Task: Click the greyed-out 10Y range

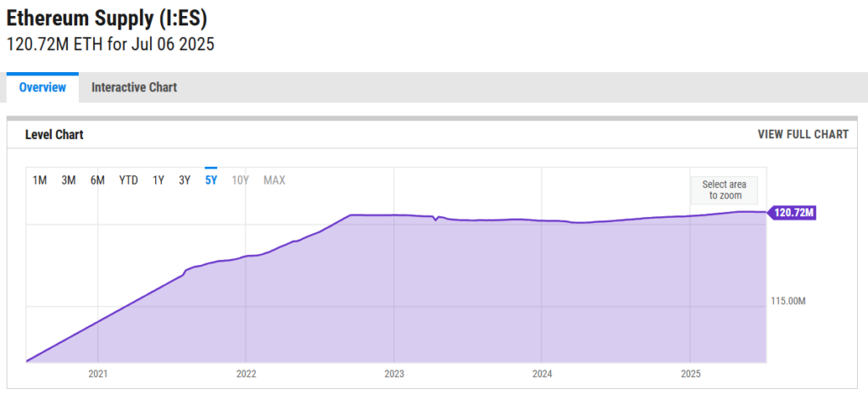Action: pyautogui.click(x=241, y=180)
